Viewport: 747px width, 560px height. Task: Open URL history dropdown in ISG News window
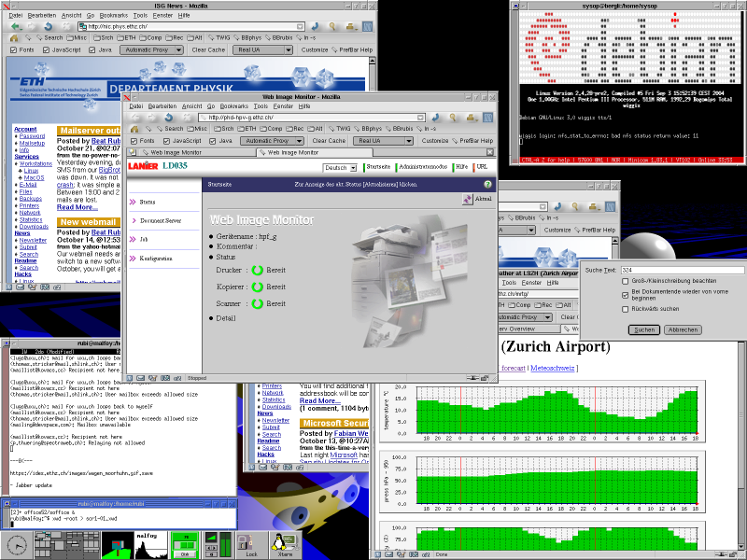pyautogui.click(x=300, y=27)
